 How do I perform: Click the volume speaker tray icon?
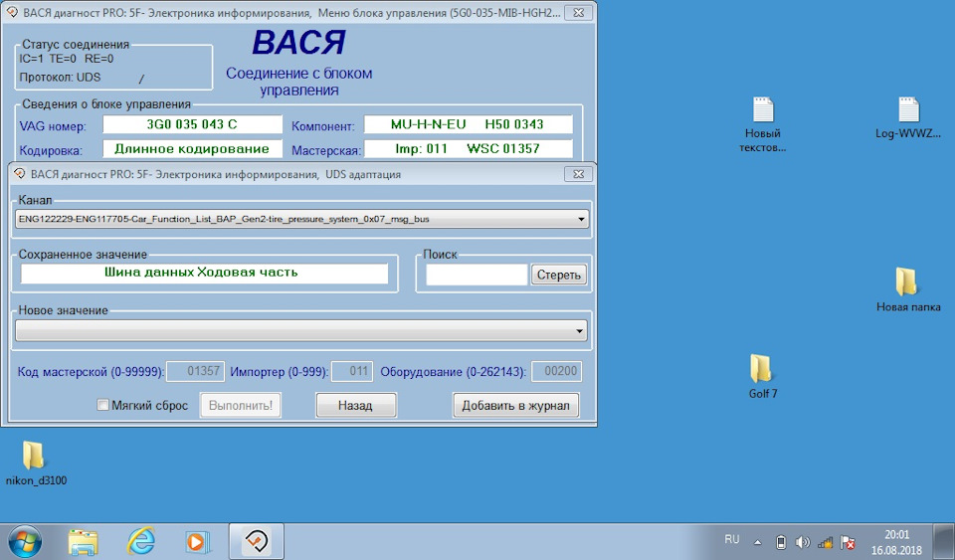point(803,542)
